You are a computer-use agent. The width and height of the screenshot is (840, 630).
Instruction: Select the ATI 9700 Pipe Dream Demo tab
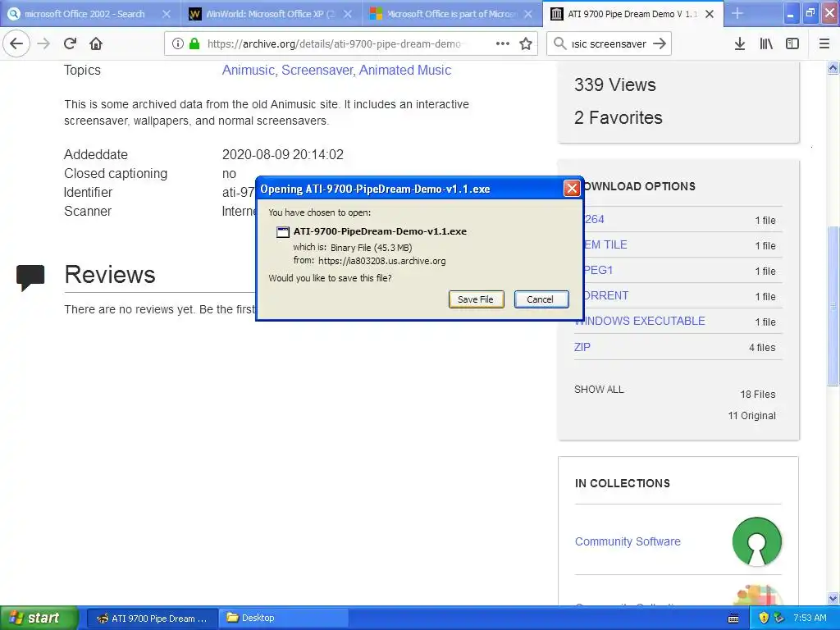pos(633,14)
